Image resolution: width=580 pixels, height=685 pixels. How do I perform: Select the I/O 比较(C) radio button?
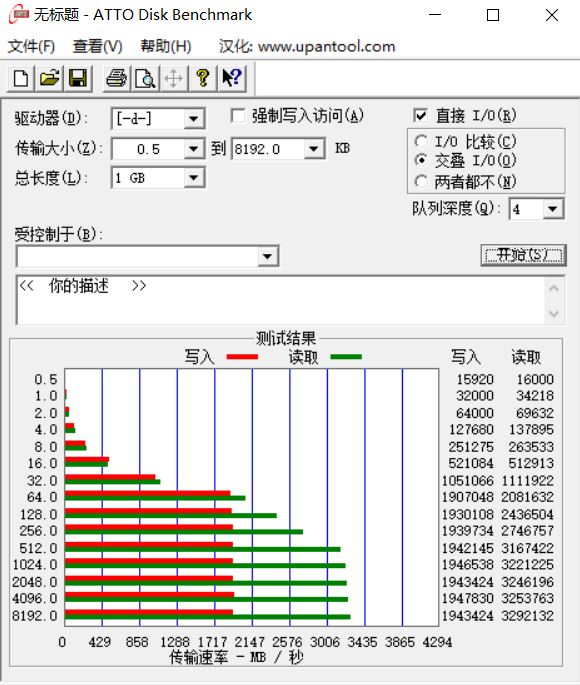pos(421,141)
